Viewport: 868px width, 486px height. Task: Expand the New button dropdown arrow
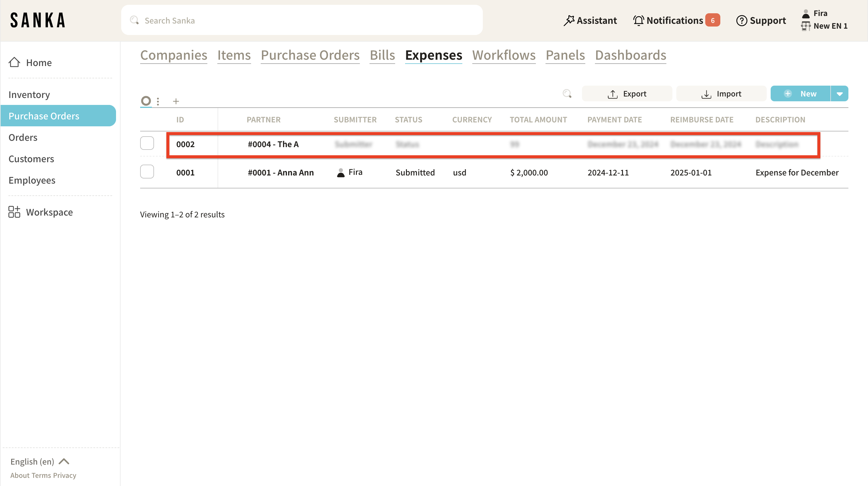839,94
